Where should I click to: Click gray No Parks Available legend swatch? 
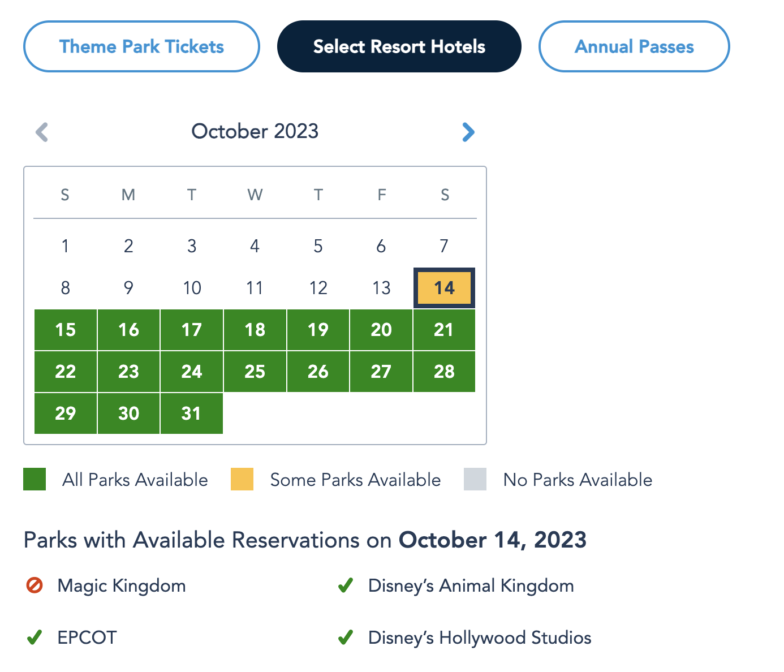475,479
